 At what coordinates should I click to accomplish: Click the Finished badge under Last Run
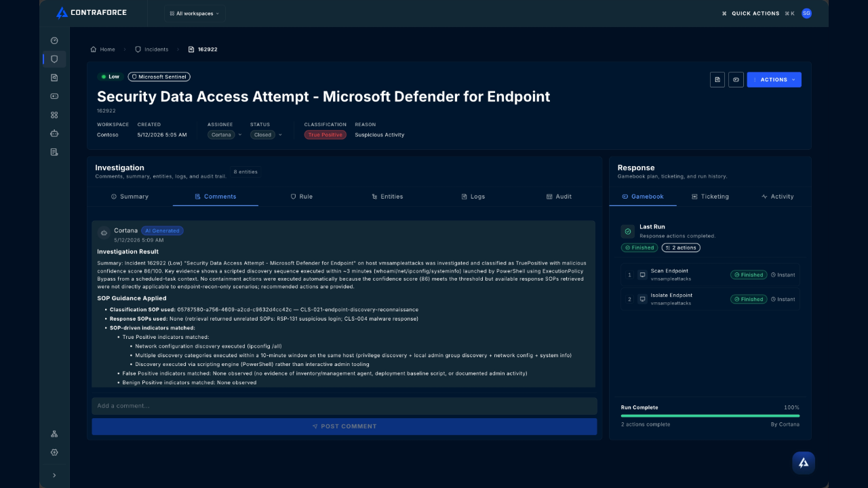click(x=639, y=247)
